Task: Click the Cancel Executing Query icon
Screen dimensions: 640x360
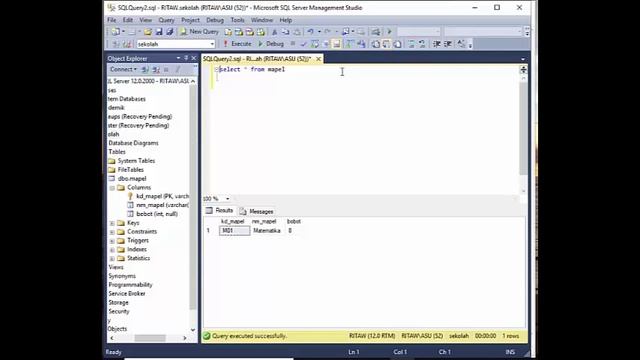Action: pyautogui.click(x=293, y=43)
